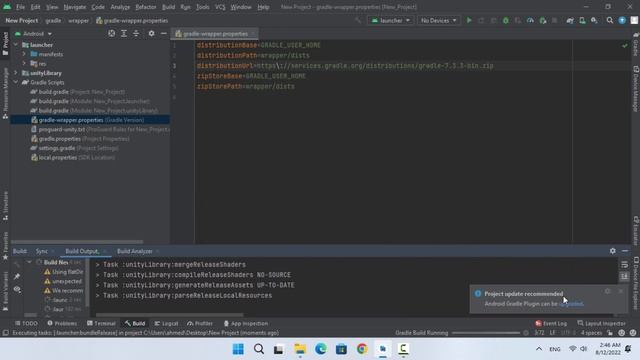
Task: Collapse all in the Project panel
Action: point(136,33)
